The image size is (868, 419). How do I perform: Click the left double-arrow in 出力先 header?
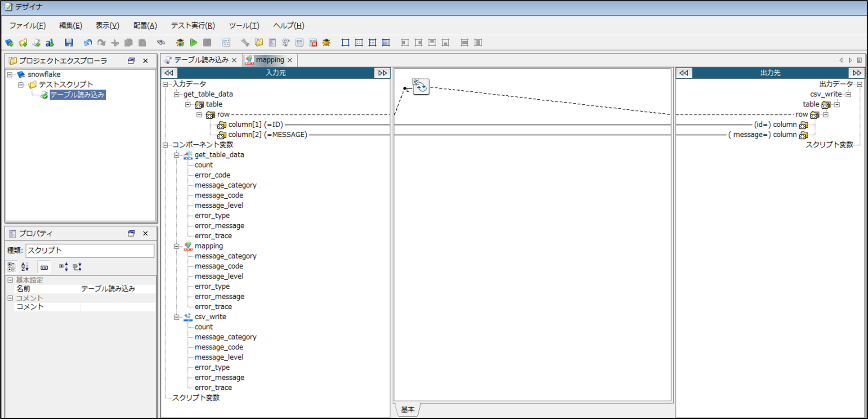684,73
